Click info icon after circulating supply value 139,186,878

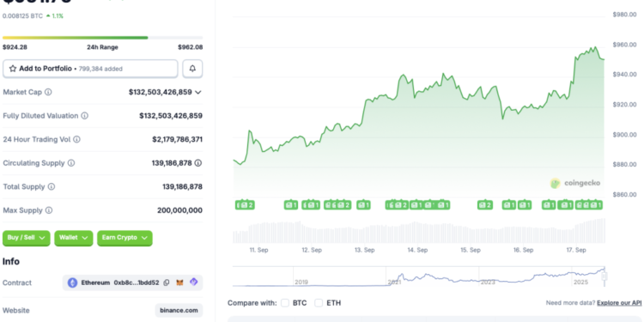[198, 163]
